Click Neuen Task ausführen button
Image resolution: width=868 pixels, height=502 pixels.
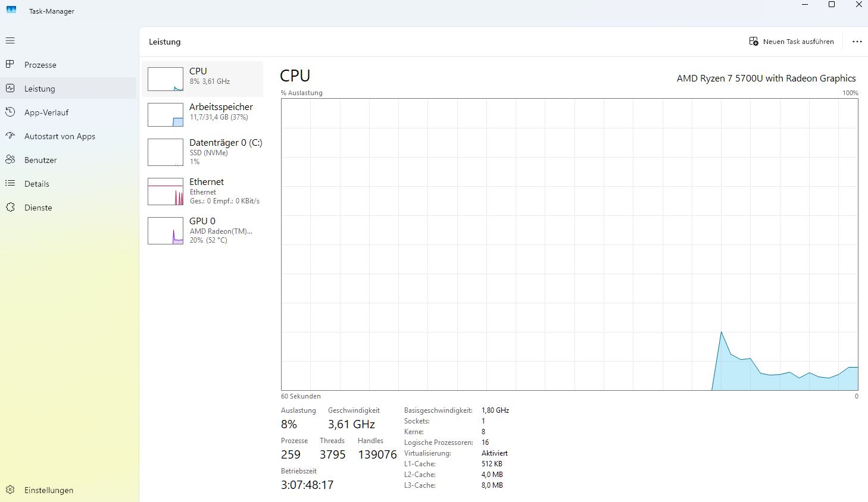791,42
